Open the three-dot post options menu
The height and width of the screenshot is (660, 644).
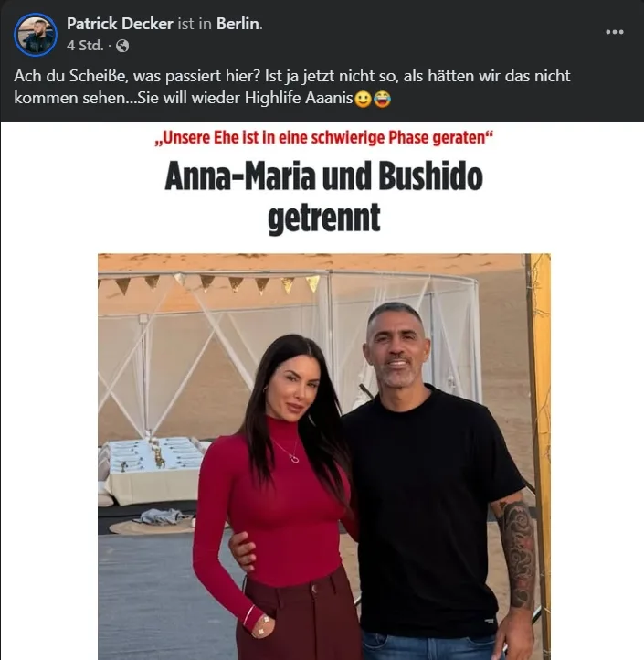pos(614,32)
